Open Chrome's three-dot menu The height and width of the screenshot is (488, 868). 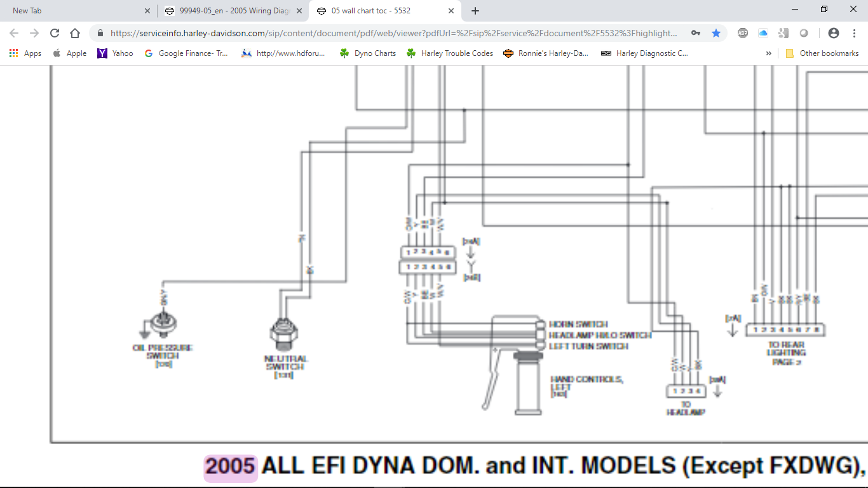pyautogui.click(x=853, y=33)
